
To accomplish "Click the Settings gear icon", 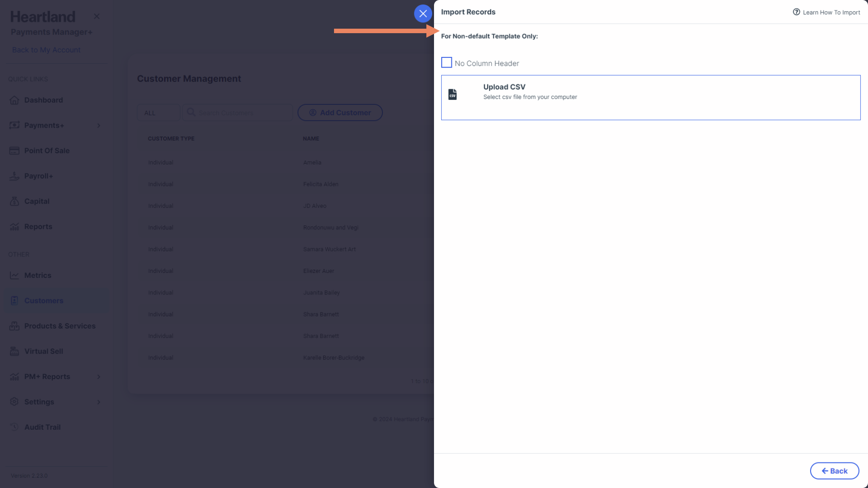I will [x=14, y=402].
